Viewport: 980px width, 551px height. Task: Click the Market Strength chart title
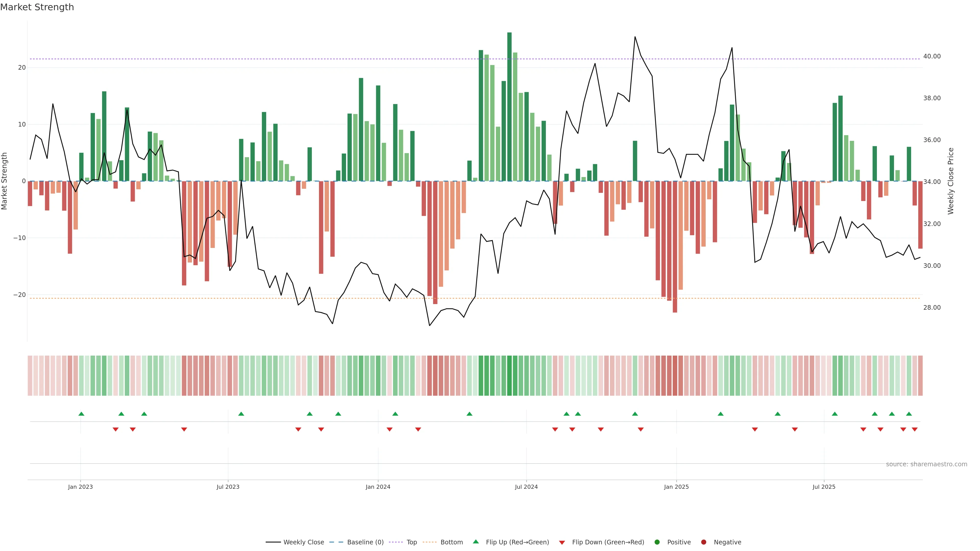pos(37,7)
